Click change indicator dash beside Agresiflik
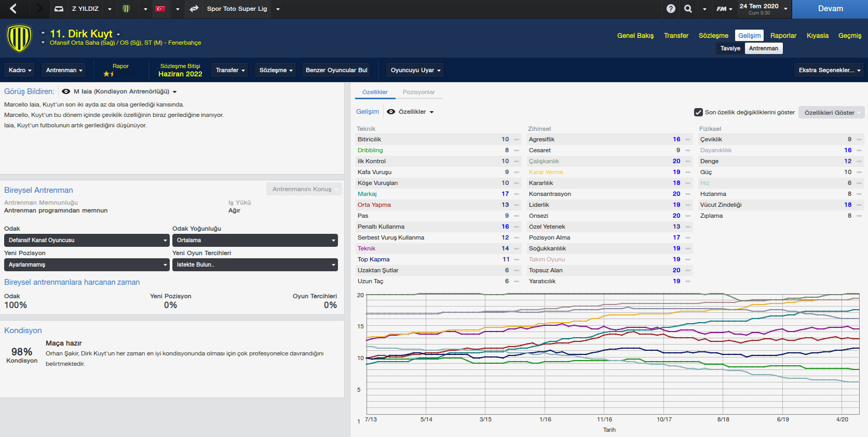Image resolution: width=868 pixels, height=437 pixels. (x=688, y=139)
